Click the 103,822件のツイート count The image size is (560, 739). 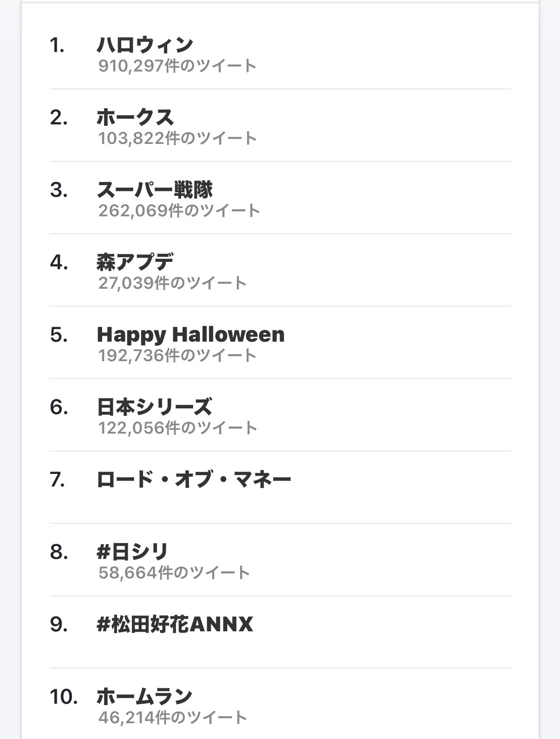(x=177, y=138)
